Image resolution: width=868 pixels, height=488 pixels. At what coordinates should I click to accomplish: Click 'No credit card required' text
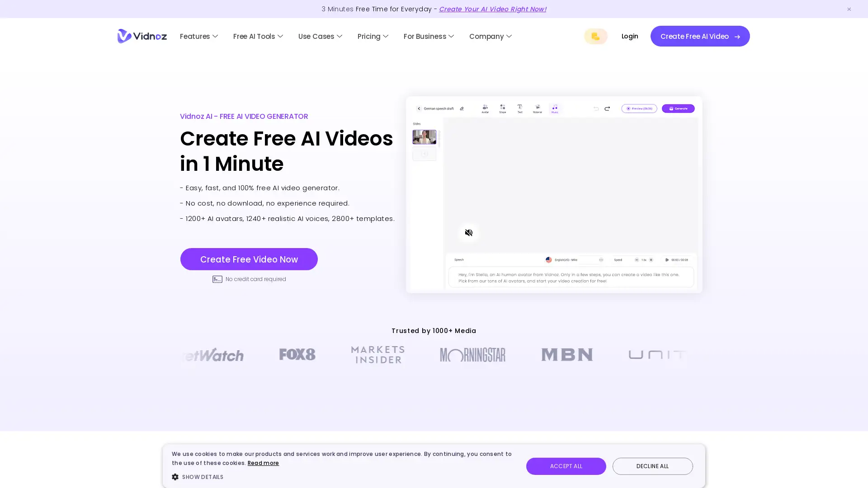[255, 279]
